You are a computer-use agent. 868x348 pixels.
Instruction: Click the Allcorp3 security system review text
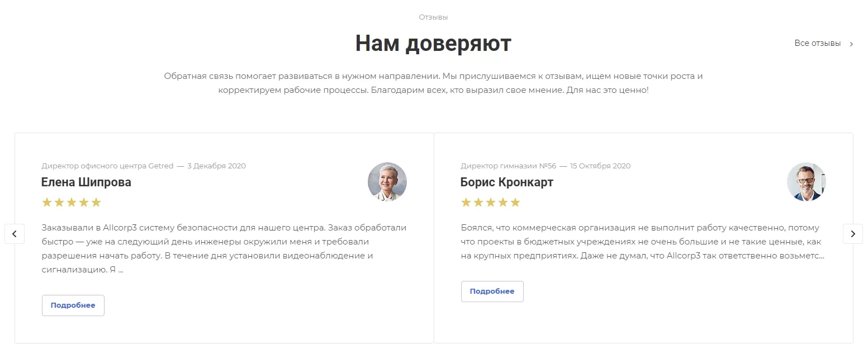(x=224, y=249)
